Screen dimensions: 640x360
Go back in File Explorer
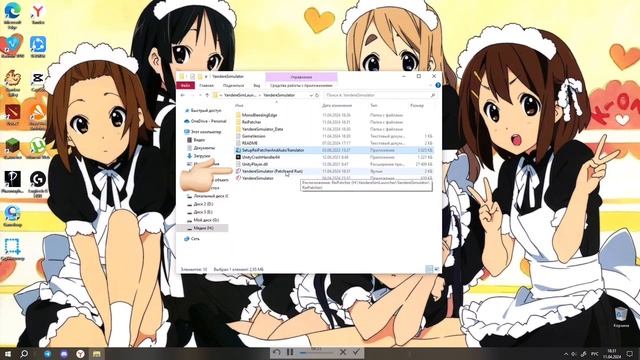tap(182, 95)
